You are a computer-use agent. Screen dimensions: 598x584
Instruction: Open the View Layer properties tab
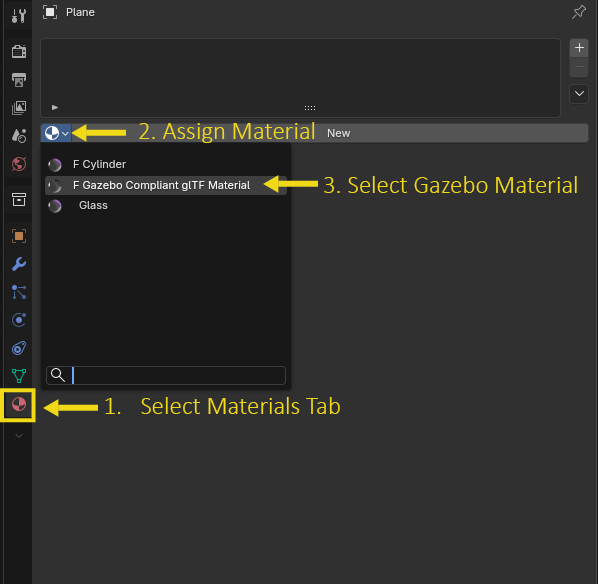pos(19,108)
